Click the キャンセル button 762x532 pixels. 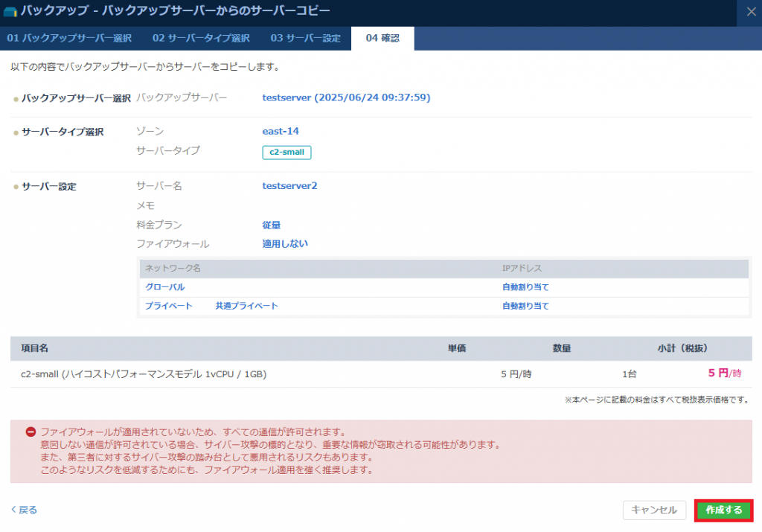(654, 510)
